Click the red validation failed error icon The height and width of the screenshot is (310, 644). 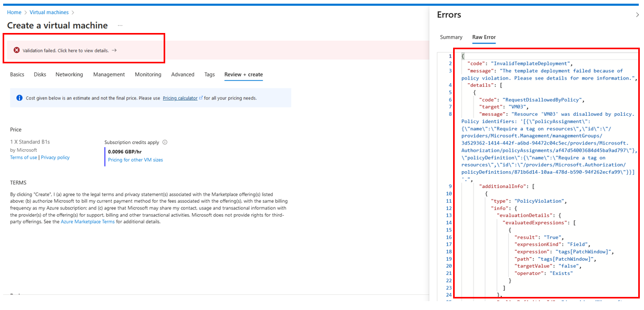[17, 50]
